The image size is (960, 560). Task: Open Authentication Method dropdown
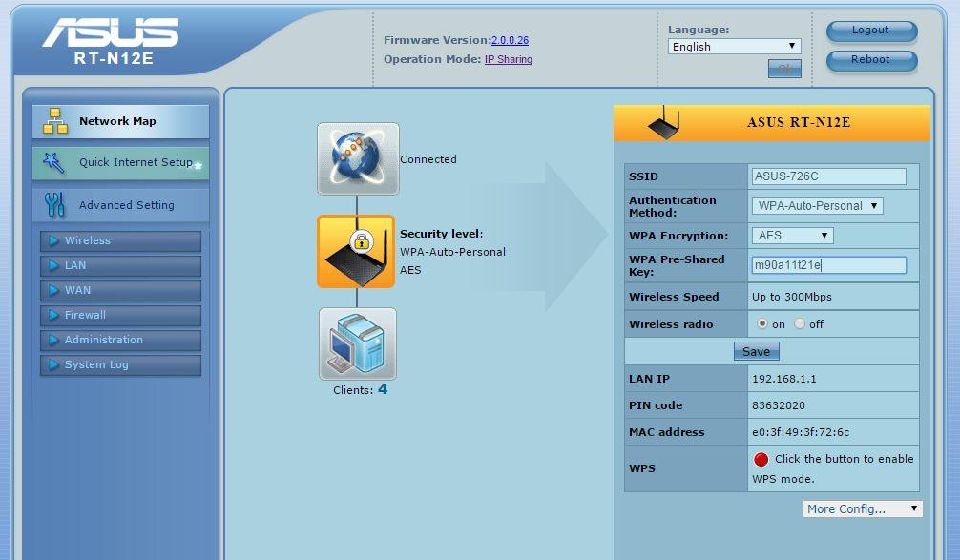818,206
